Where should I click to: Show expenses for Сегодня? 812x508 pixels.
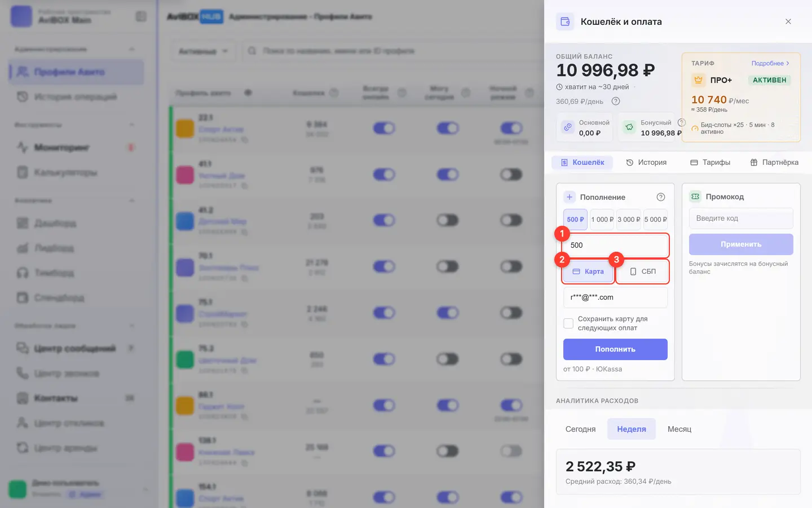(x=581, y=429)
